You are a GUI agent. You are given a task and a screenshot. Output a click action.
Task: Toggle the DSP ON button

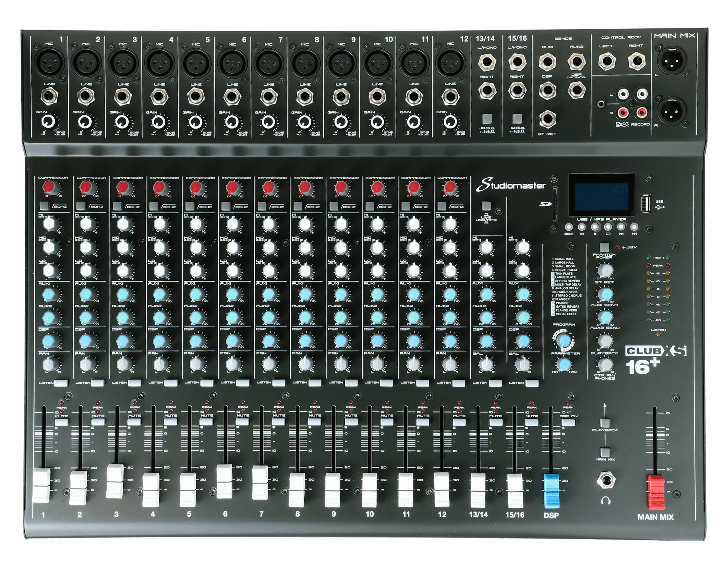[x=568, y=423]
